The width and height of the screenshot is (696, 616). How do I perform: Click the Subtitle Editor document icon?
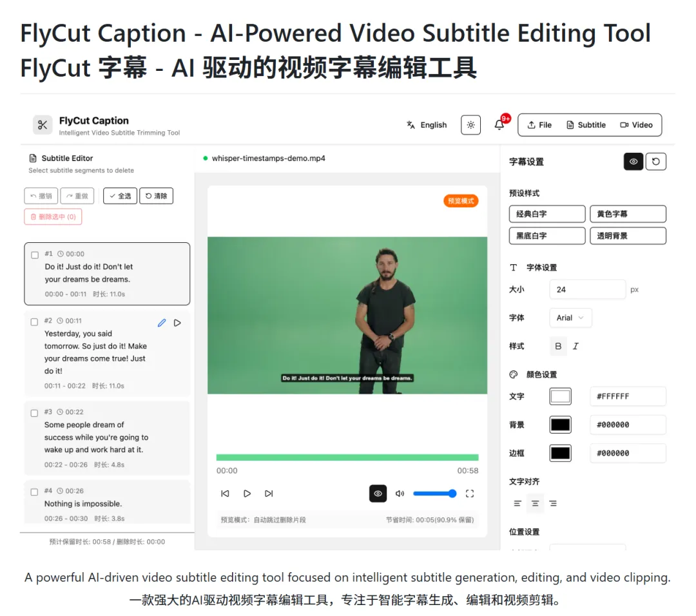(33, 159)
